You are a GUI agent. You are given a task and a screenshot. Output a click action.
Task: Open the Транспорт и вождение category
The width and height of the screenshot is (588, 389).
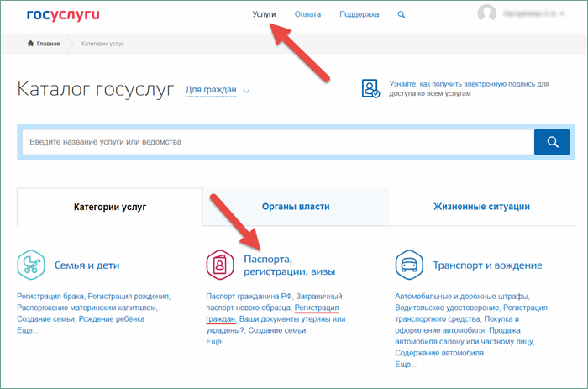click(x=487, y=265)
